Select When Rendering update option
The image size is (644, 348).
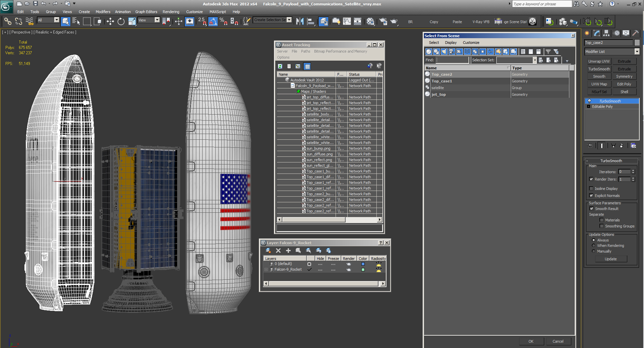[593, 246]
